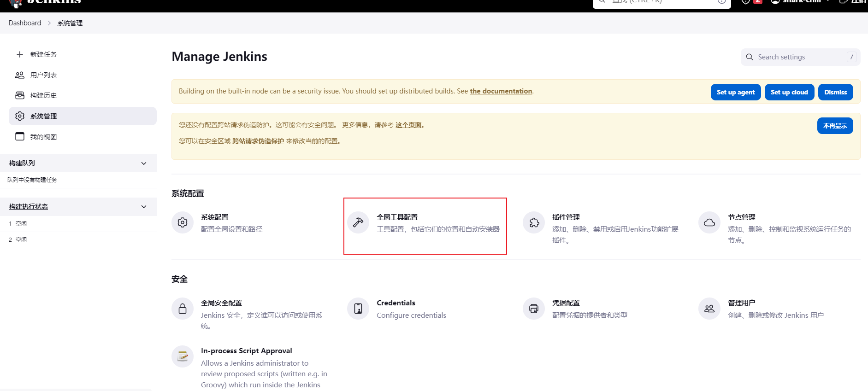Click the 不再显示 button

835,126
